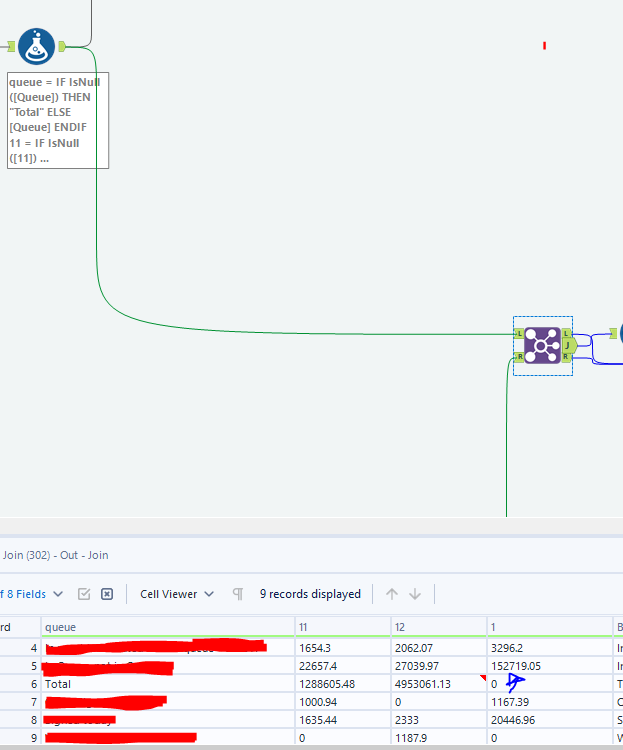Select cell 3296.2 in row 4
The height and width of the screenshot is (750, 623).
(550, 648)
